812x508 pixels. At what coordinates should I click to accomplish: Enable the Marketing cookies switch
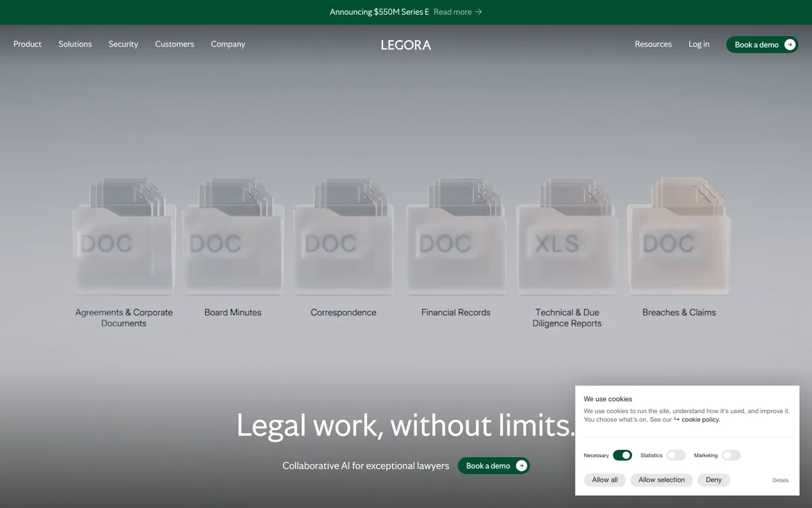click(x=731, y=455)
